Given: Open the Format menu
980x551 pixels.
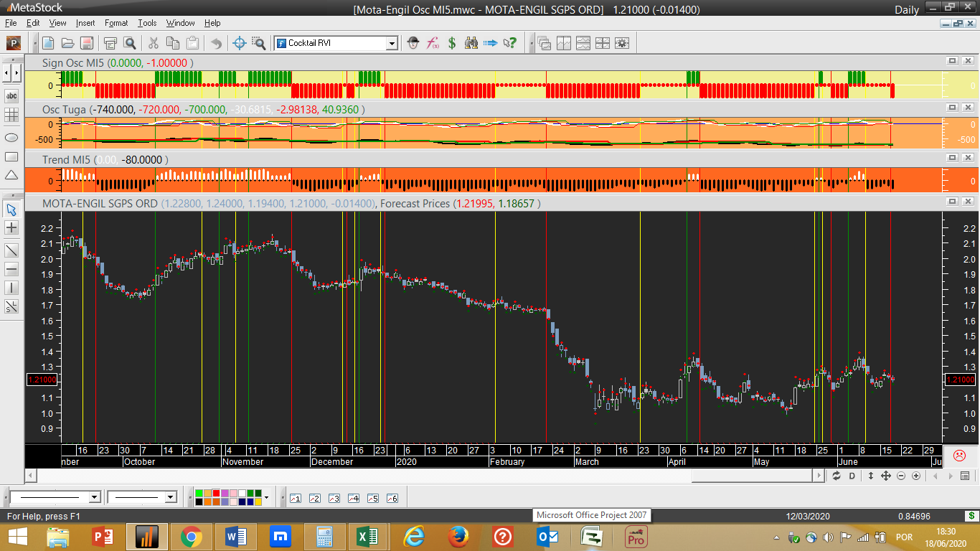Looking at the screenshot, I should pyautogui.click(x=116, y=23).
